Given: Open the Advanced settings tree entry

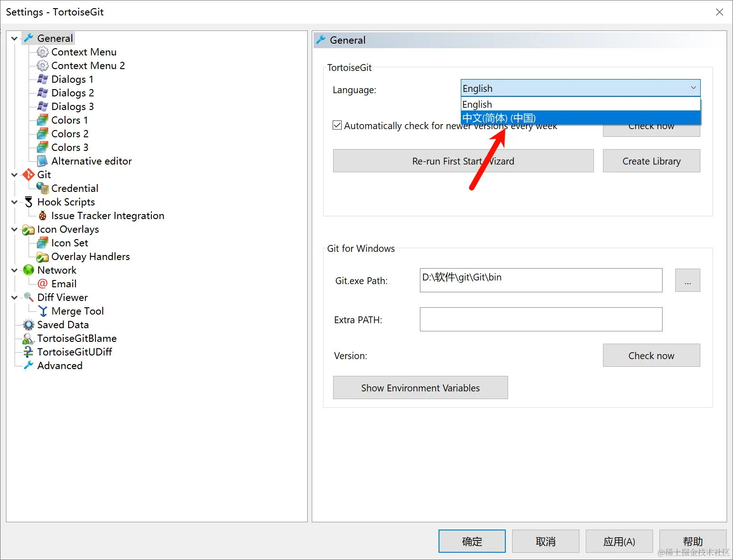Looking at the screenshot, I should tap(60, 365).
